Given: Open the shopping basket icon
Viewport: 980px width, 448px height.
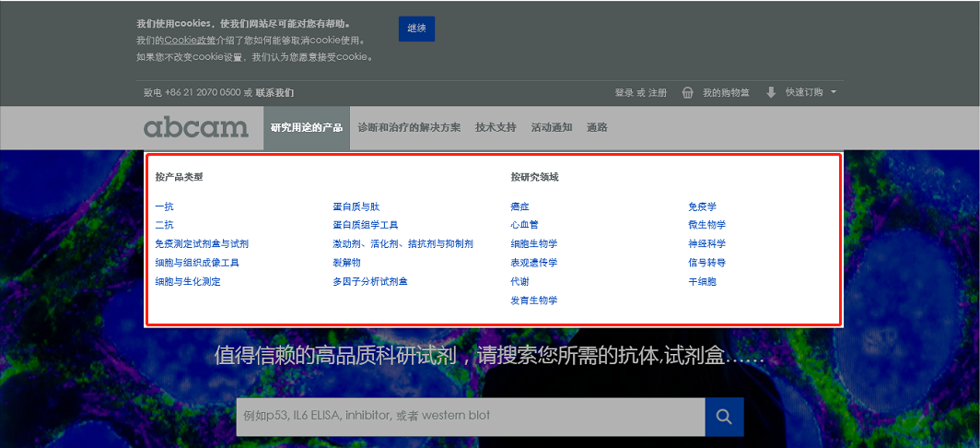Looking at the screenshot, I should (687, 93).
